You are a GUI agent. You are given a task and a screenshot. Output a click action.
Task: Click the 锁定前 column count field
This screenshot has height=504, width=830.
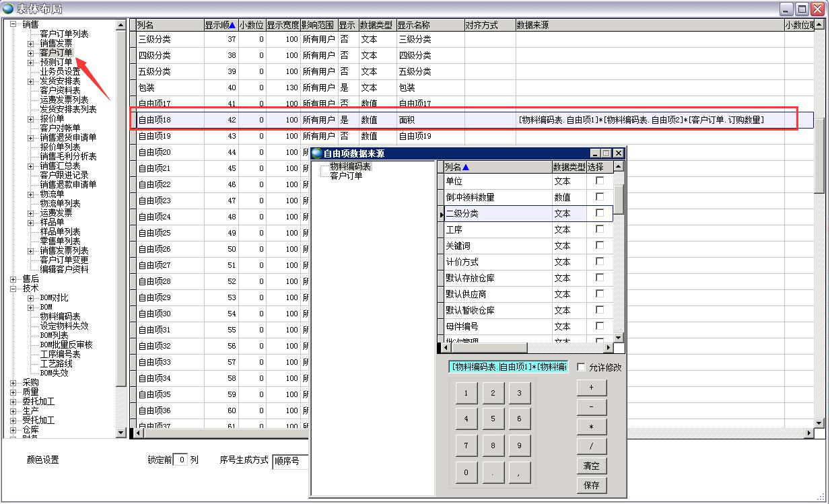180,460
